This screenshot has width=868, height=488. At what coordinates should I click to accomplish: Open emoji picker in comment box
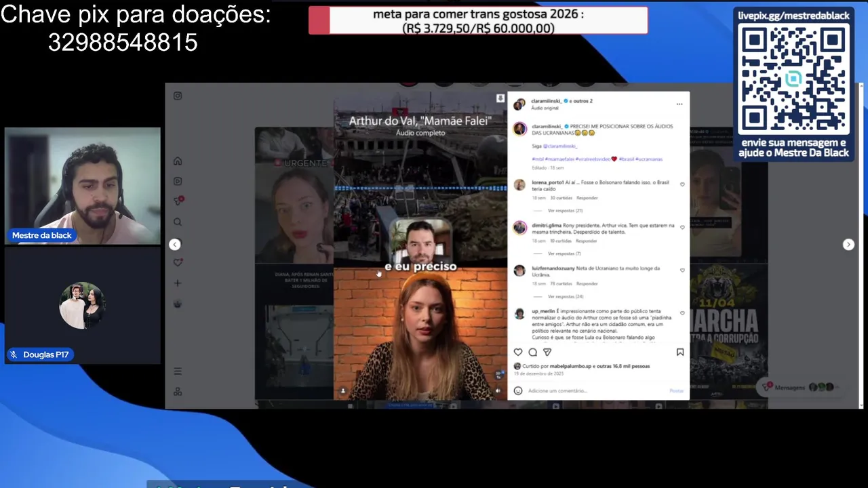(x=518, y=390)
